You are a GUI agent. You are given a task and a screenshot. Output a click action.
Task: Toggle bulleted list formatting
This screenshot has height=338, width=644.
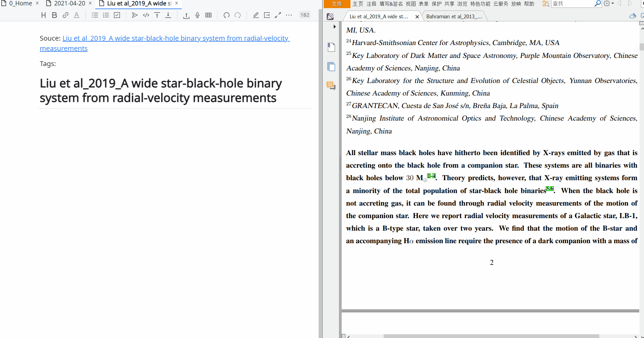pos(95,15)
